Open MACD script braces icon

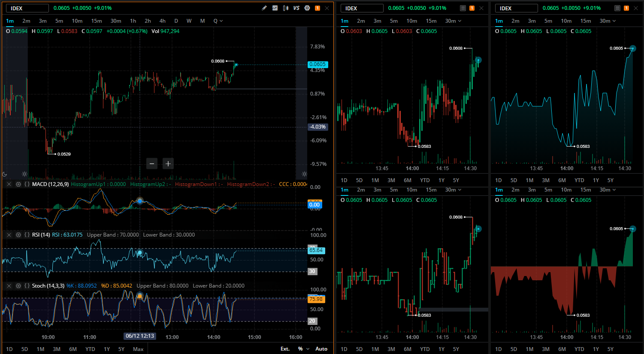[x=27, y=184]
